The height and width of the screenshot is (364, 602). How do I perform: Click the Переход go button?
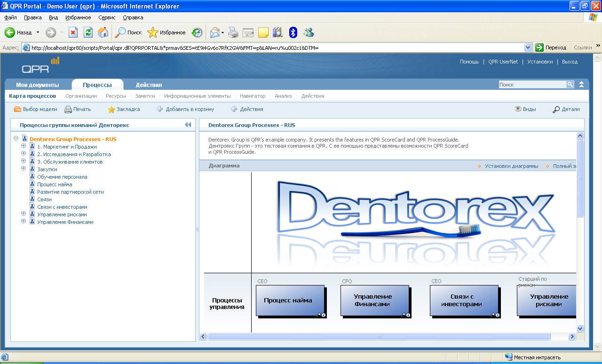tap(551, 47)
